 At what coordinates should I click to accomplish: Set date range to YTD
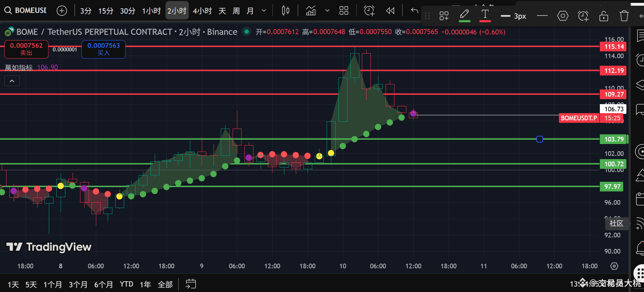coord(126,284)
